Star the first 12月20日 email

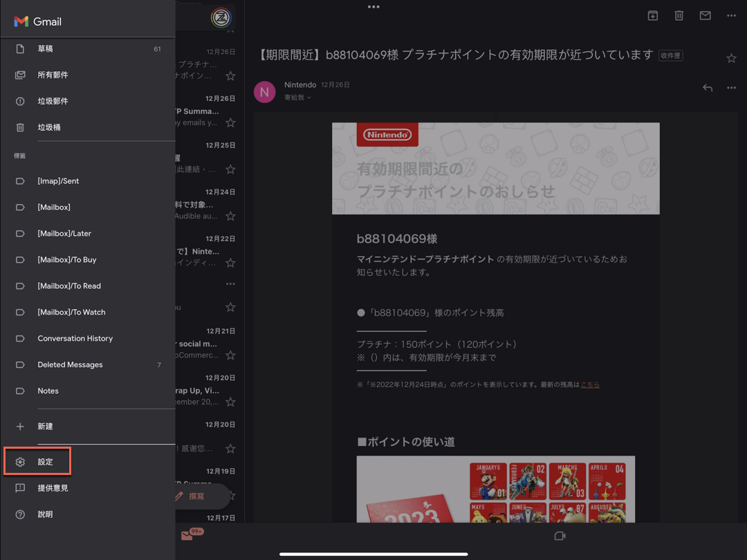click(230, 402)
